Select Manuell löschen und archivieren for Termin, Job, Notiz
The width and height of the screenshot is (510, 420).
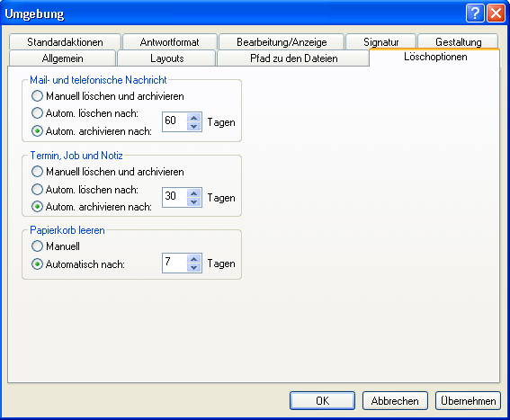coord(108,172)
